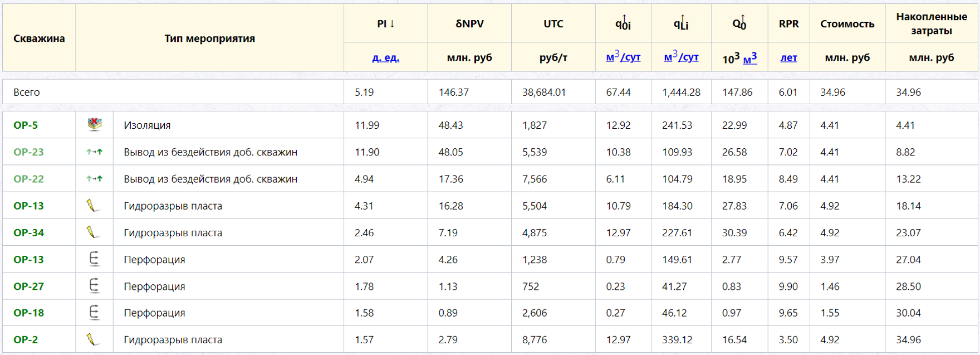Open well OP-5 link

coord(26,125)
